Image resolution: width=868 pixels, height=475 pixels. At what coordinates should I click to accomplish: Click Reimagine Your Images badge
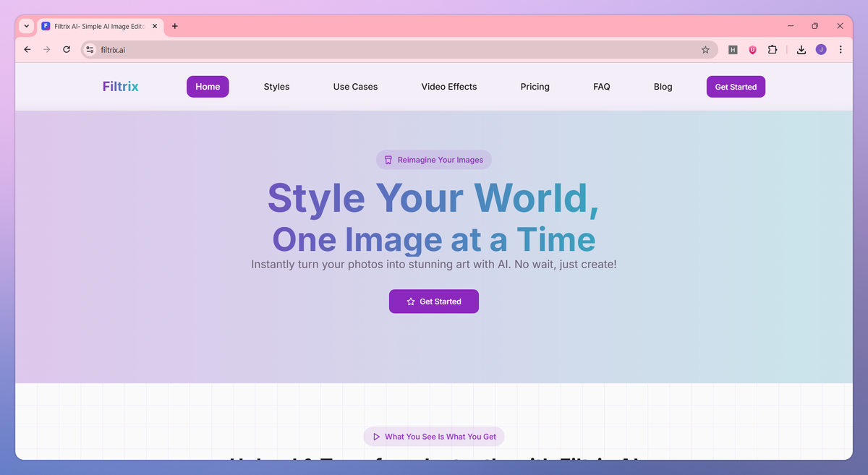(x=434, y=160)
